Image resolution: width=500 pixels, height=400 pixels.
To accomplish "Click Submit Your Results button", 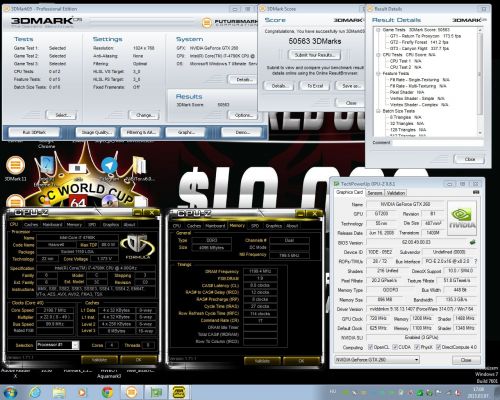I will [x=314, y=55].
